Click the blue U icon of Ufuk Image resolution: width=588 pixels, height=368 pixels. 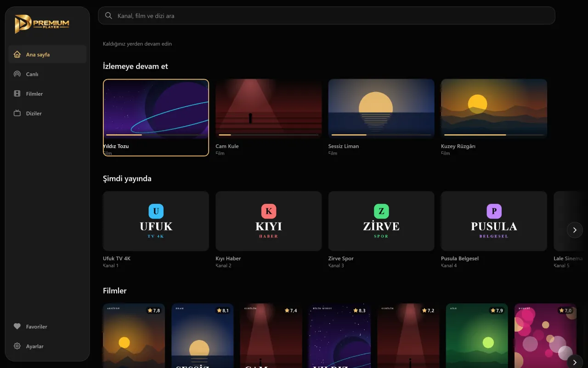[x=156, y=211]
